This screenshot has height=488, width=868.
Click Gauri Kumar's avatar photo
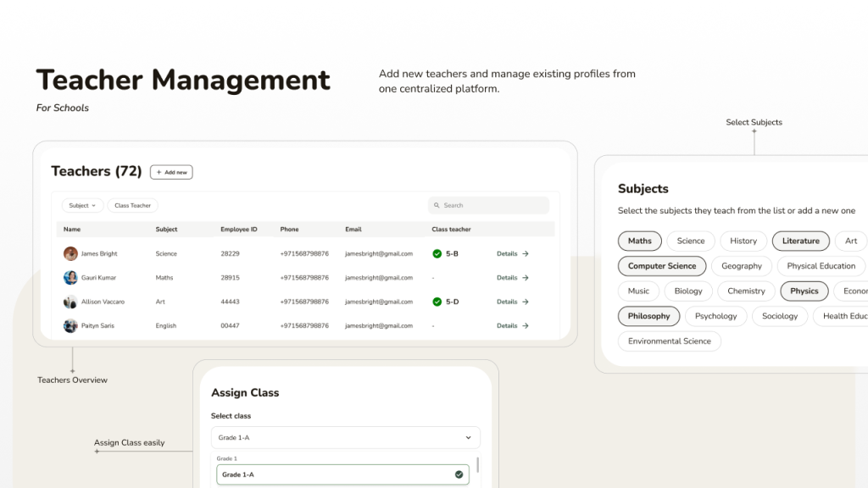70,278
